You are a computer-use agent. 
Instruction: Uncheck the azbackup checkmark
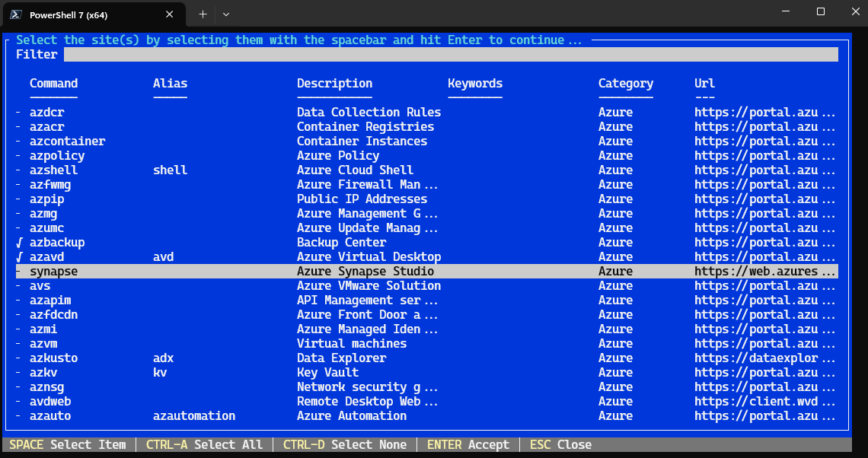[19, 242]
